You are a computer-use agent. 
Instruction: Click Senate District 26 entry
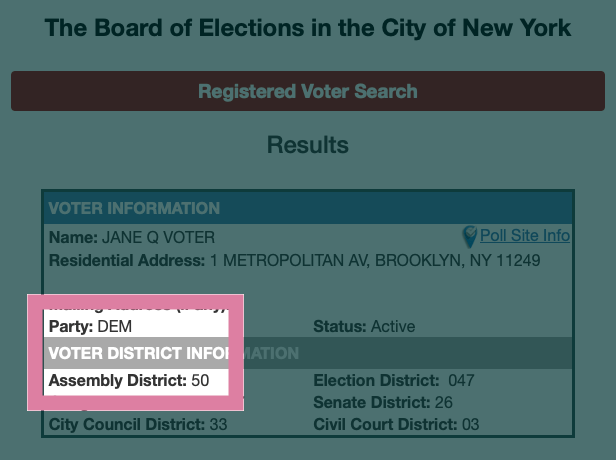click(x=383, y=402)
